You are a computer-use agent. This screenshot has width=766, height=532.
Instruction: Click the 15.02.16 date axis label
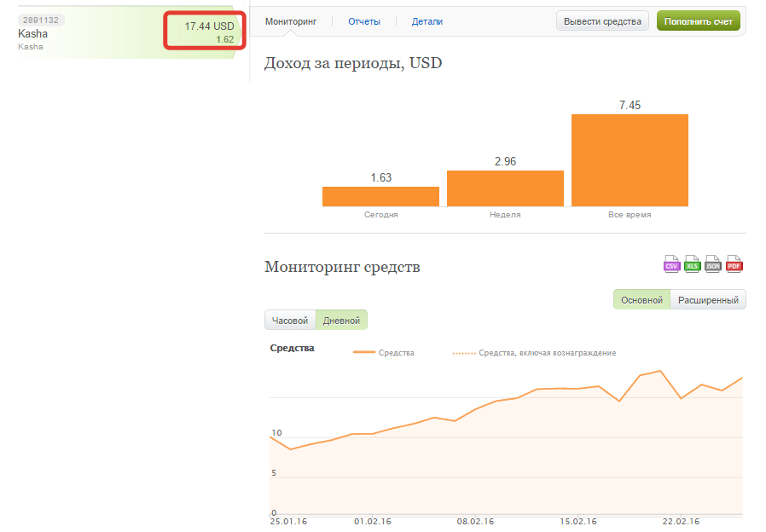click(x=578, y=521)
